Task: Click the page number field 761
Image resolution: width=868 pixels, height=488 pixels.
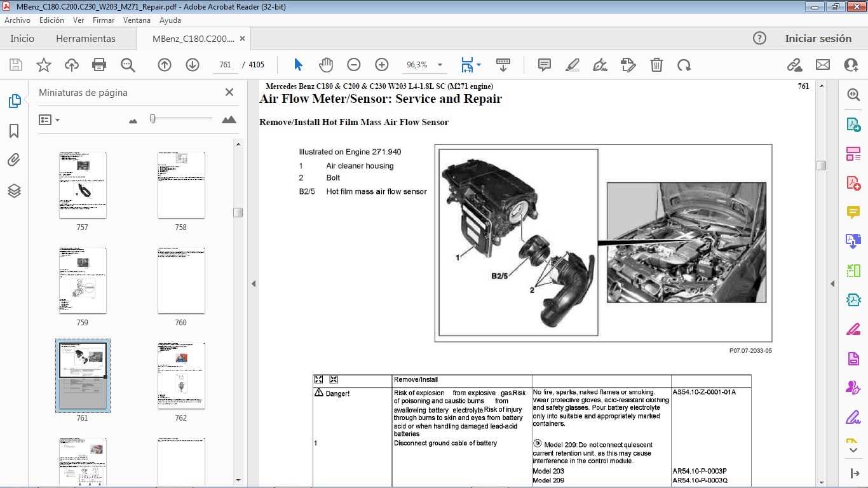Action: click(x=225, y=65)
